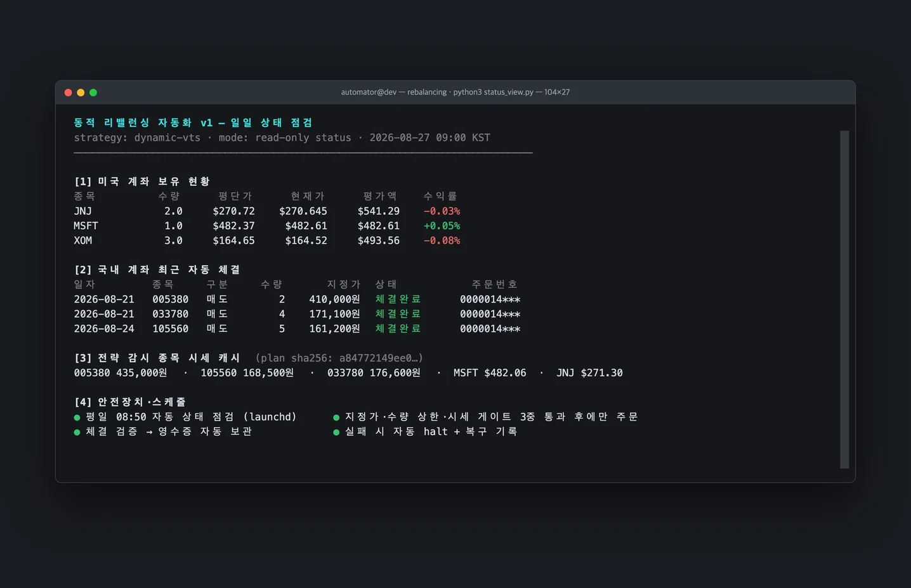This screenshot has width=911, height=588.
Task: Click the '현재가' column header
Action: [307, 196]
